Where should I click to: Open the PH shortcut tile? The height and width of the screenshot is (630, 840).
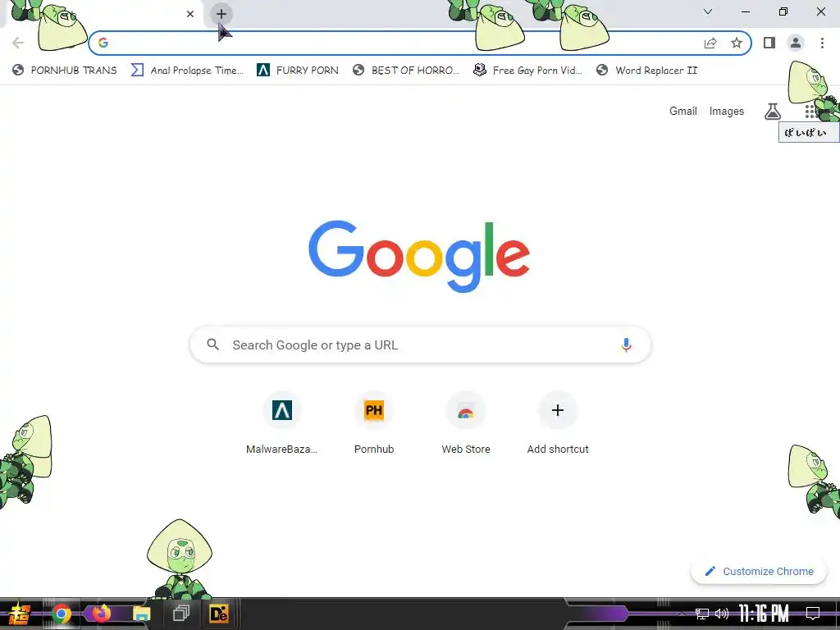[374, 424]
